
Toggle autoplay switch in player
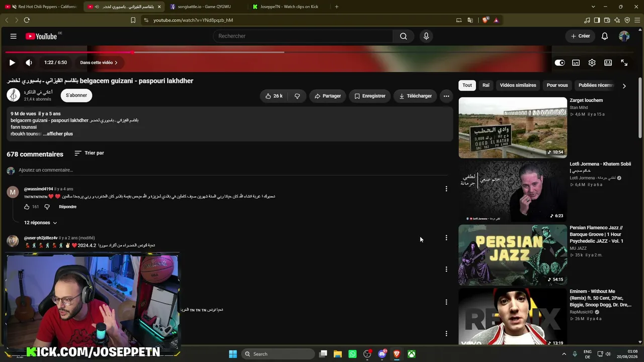(559, 63)
